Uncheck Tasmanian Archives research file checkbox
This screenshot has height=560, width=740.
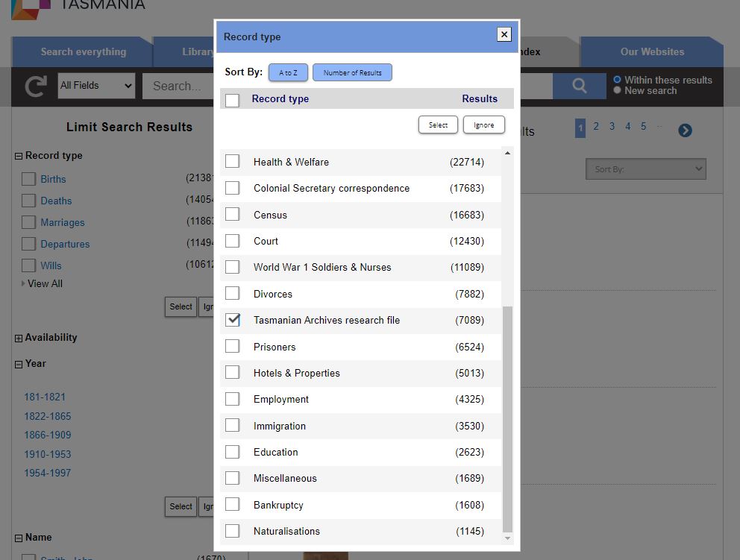point(233,320)
